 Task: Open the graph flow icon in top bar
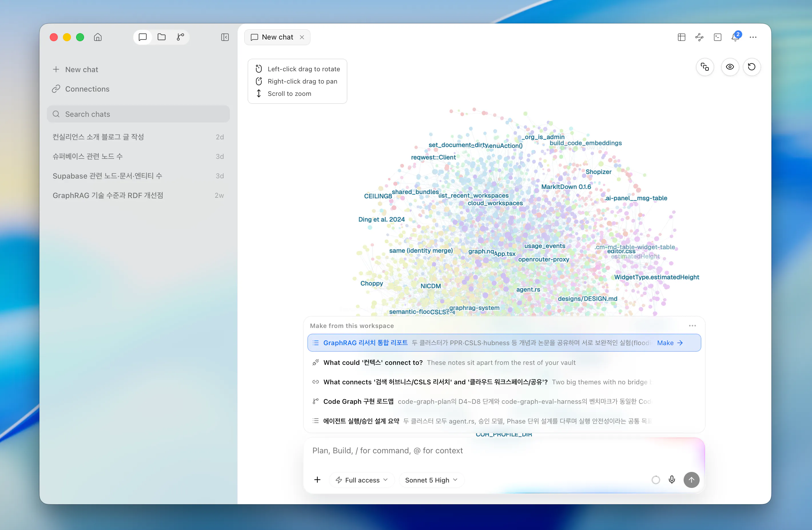click(x=699, y=37)
